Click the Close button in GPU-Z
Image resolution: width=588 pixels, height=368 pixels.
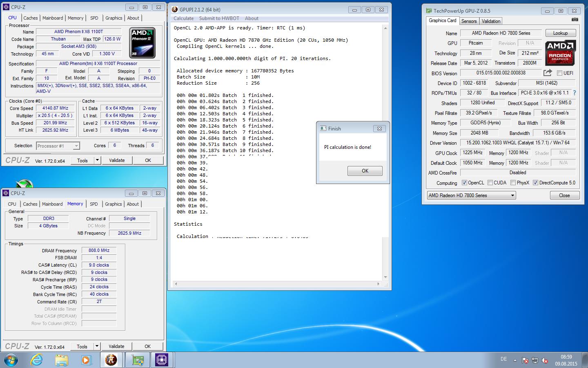[564, 195]
